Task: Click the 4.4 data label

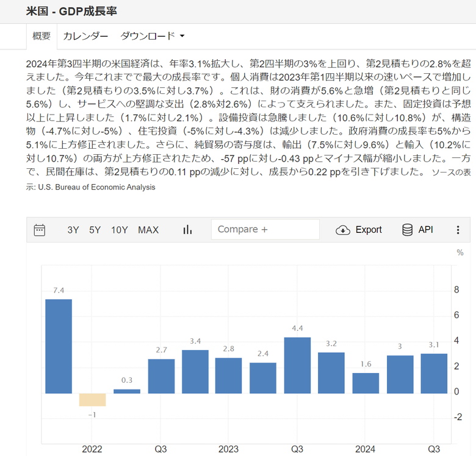Action: (x=297, y=329)
